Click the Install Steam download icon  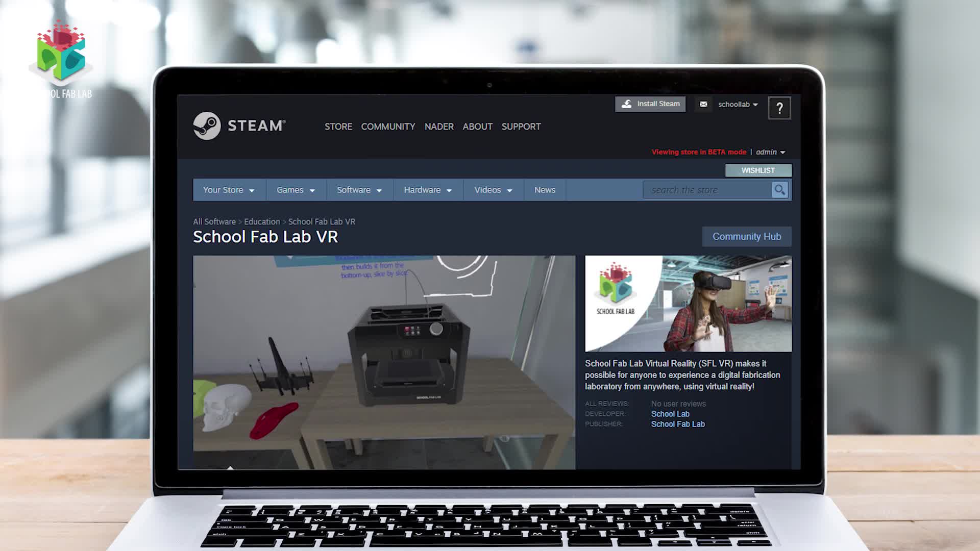click(x=627, y=104)
